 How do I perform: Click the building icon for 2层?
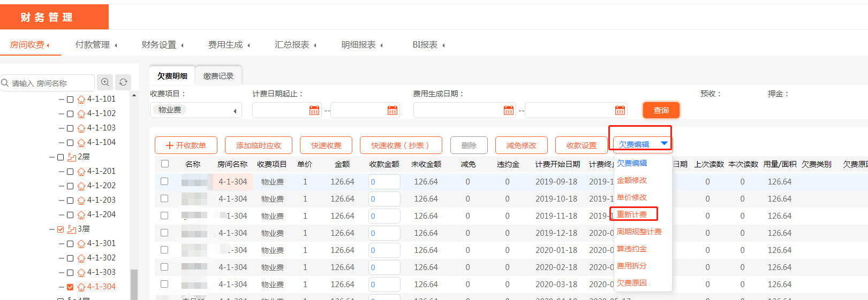point(72,157)
